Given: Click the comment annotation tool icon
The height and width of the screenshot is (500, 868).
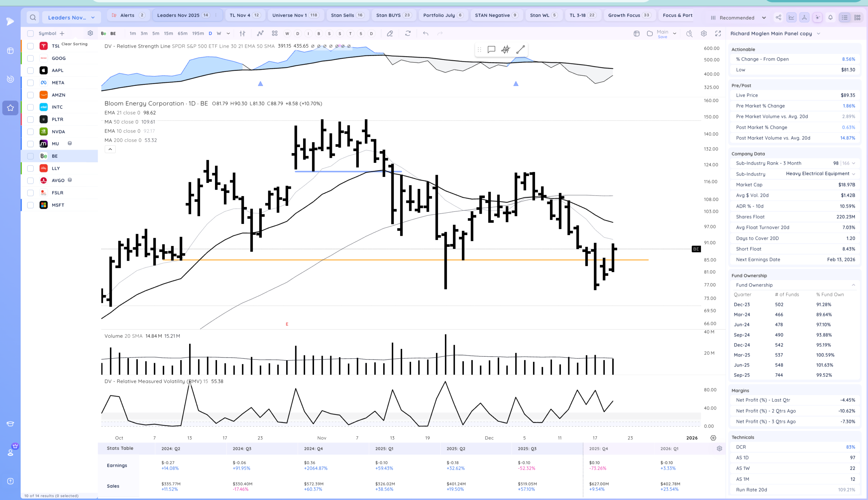Looking at the screenshot, I should [491, 49].
